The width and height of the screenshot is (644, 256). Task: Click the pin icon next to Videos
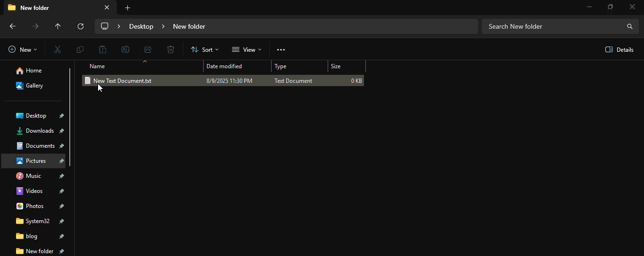61,191
